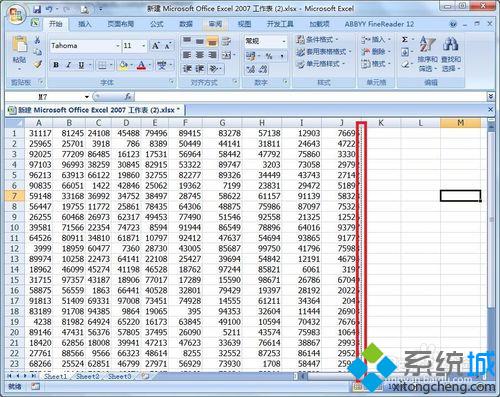Viewport: 500px width, 397px height.
Task: Switch to the 插入 ribbon tab
Action: pos(84,24)
